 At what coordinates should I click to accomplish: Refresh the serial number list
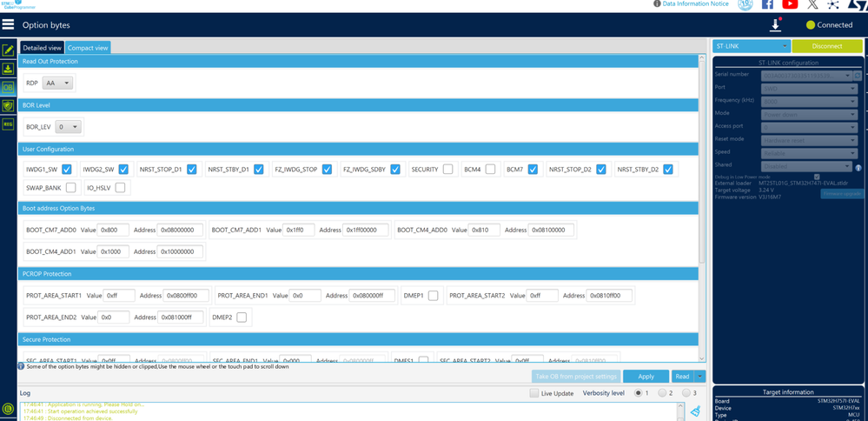[858, 76]
